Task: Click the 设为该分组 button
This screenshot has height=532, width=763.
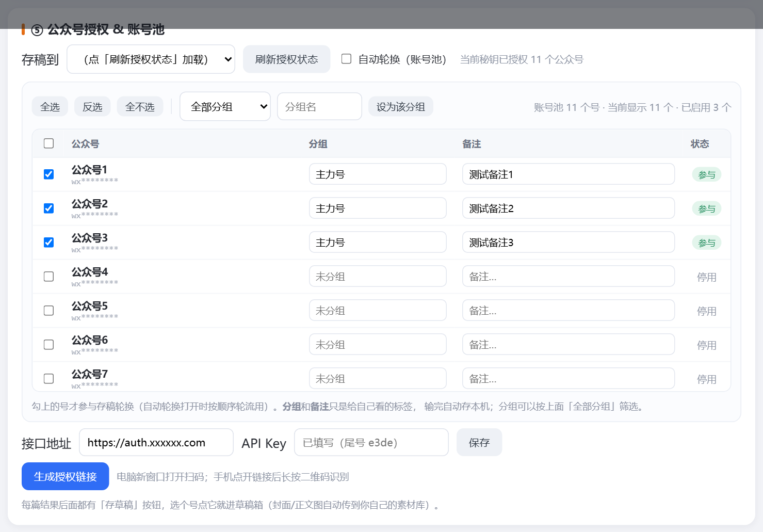Action: [400, 107]
